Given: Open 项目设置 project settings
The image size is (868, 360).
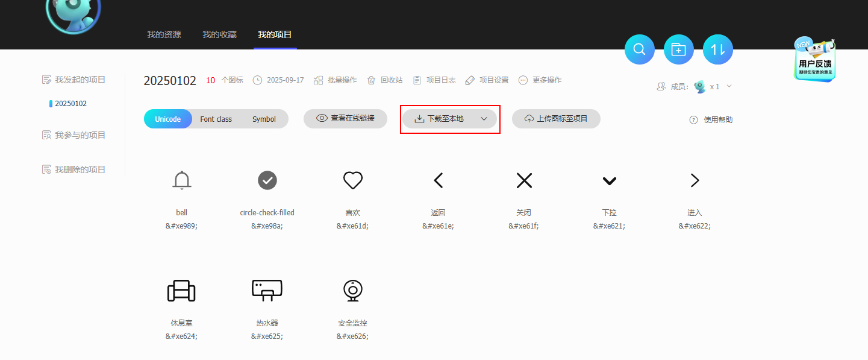Looking at the screenshot, I should pos(487,80).
